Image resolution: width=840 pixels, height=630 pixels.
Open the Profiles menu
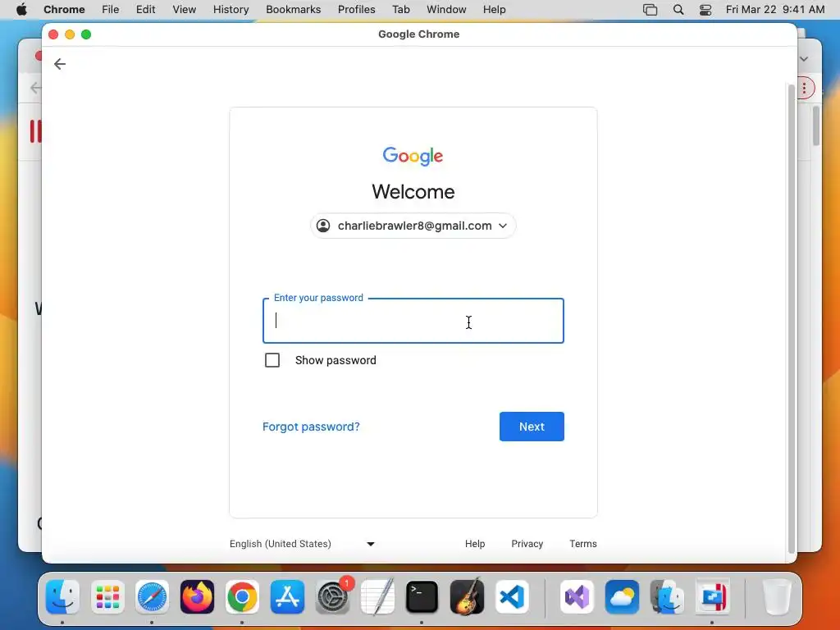(356, 9)
